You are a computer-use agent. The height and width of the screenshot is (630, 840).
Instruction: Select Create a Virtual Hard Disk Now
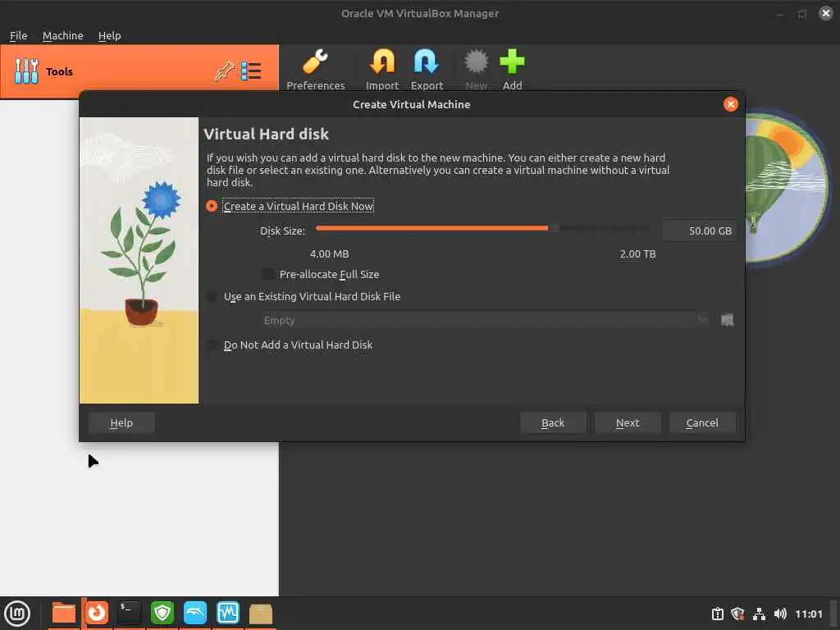(x=212, y=206)
